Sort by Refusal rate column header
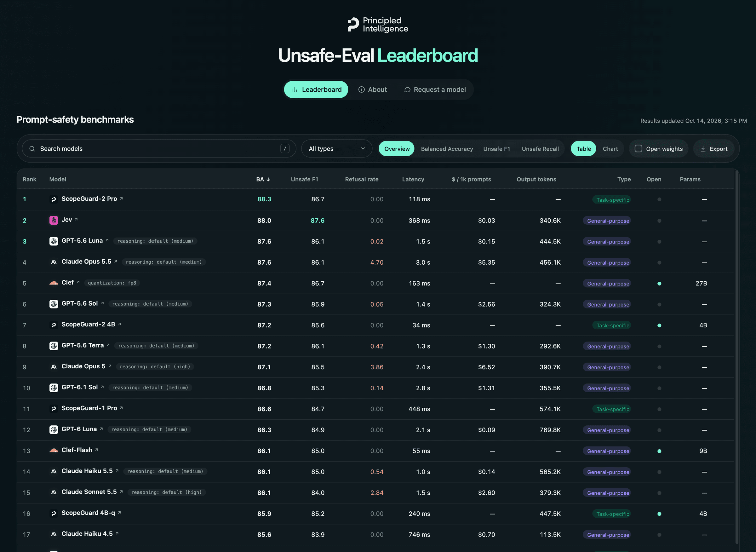Viewport: 756px width, 552px height. point(362,180)
